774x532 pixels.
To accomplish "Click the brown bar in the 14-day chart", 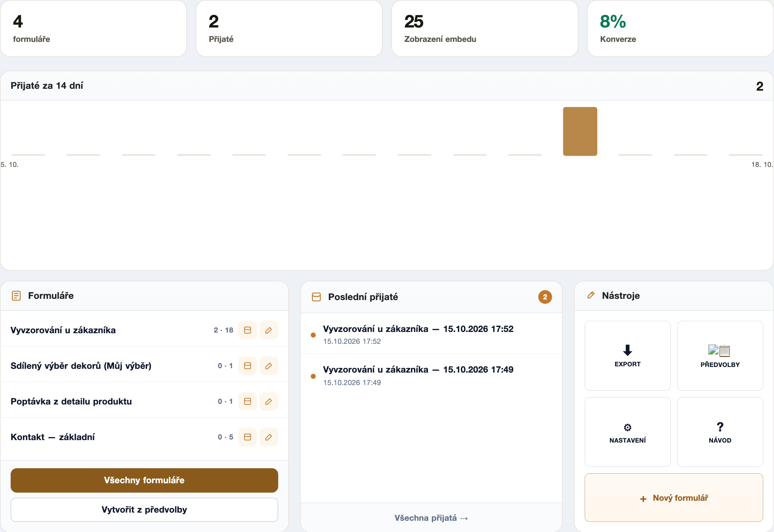I will (580, 131).
